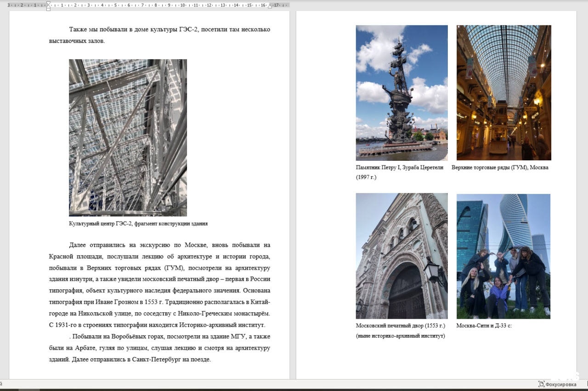Click caption '(ныне историко-архивный институт)'
Screen dimensions: 588x391
point(401,336)
